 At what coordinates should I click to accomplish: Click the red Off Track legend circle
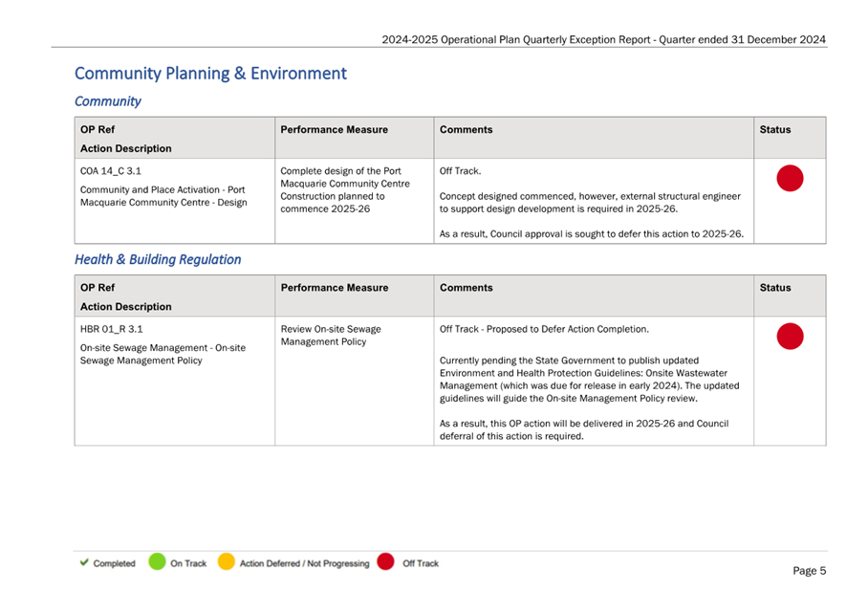point(385,561)
